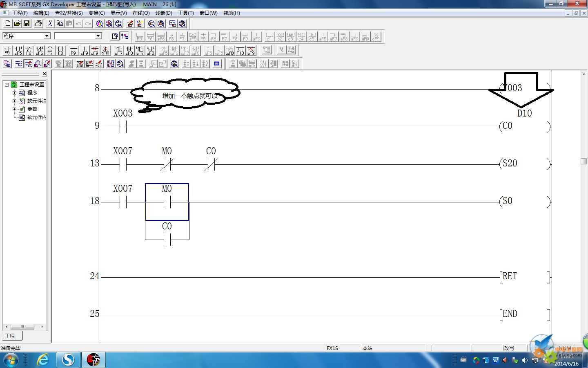This screenshot has height=368, width=588.
Task: Create a new project with the blank page icon
Action: click(x=8, y=23)
